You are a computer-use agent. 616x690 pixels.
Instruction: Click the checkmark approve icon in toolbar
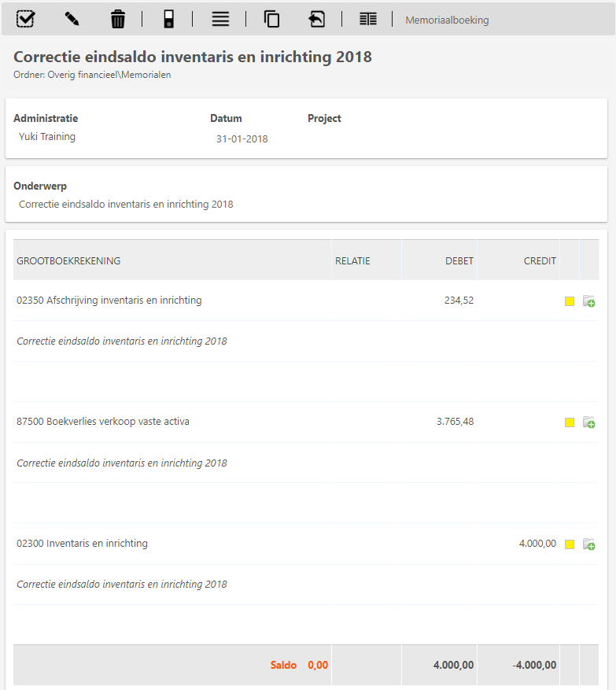pyautogui.click(x=25, y=19)
